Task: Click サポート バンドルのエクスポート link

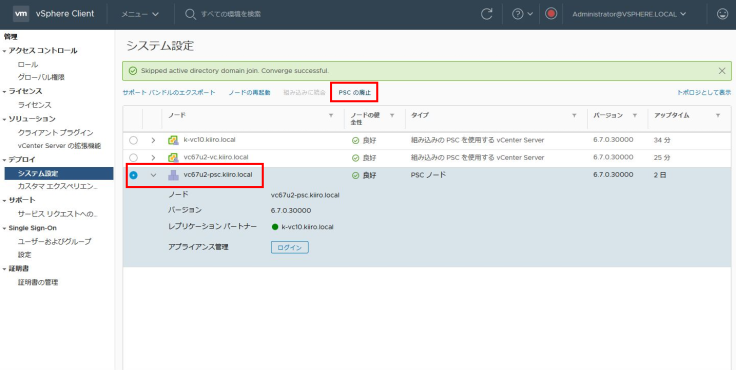Action: pos(169,92)
